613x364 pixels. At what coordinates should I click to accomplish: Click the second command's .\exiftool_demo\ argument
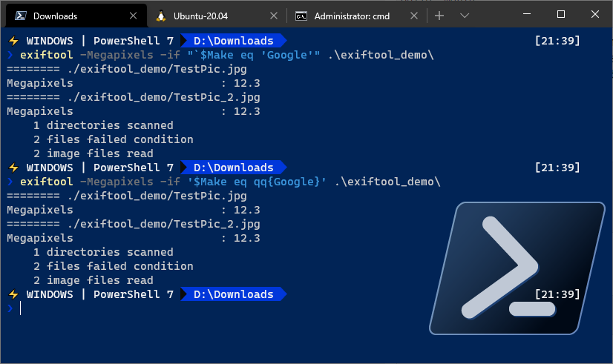point(387,182)
